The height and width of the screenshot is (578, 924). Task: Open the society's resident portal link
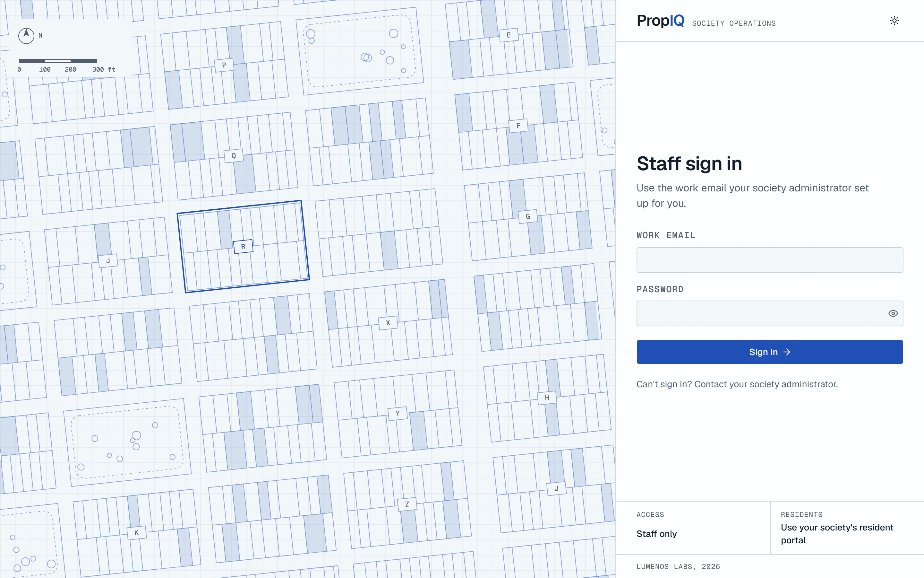pyautogui.click(x=837, y=534)
